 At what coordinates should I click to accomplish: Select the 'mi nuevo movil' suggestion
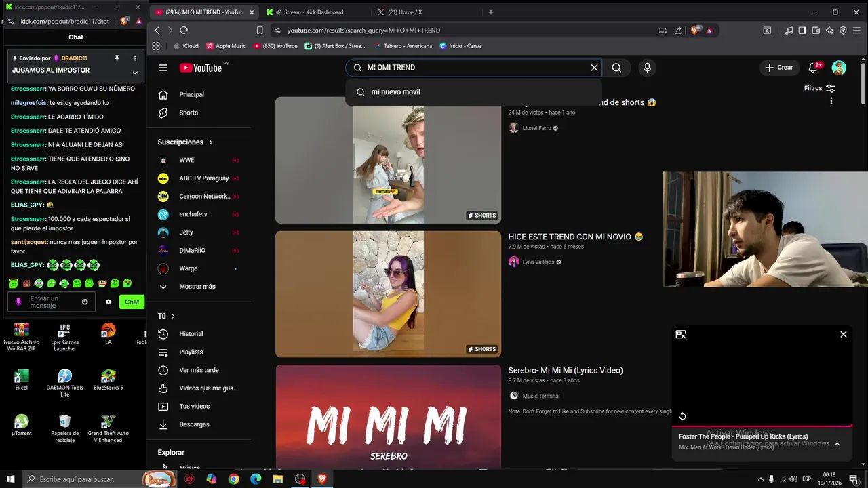(473, 92)
